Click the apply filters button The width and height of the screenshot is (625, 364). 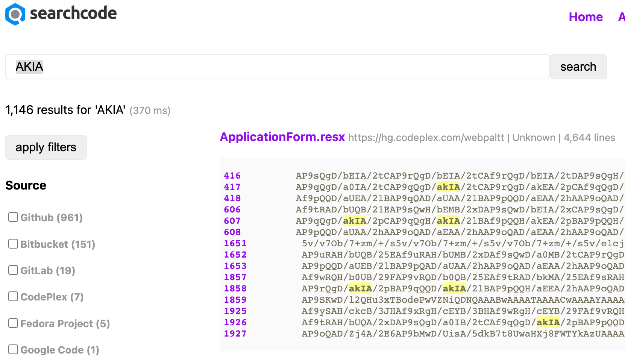(x=46, y=147)
